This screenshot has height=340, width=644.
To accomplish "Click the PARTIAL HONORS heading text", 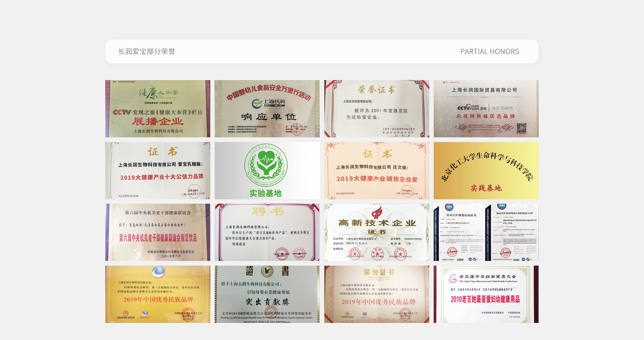I will (490, 52).
